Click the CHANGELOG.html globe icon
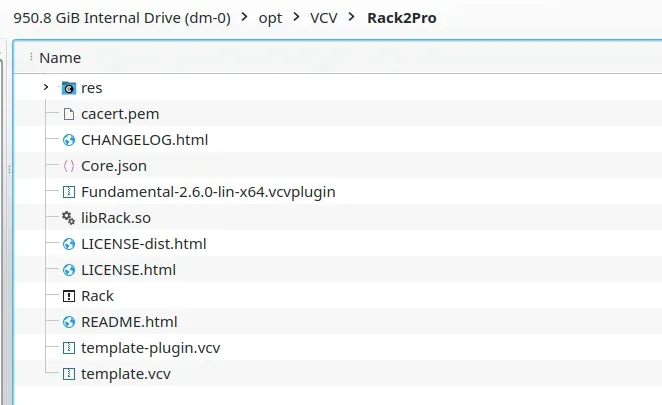 point(69,140)
